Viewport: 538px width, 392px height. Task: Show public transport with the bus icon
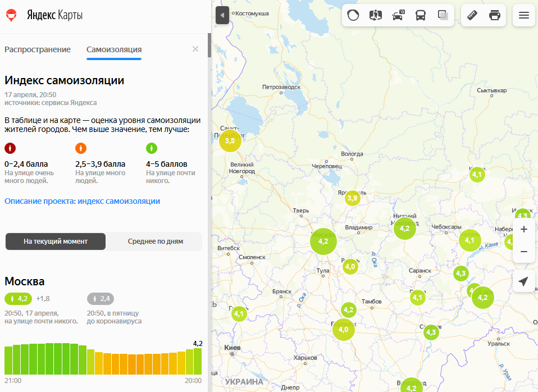tap(420, 15)
